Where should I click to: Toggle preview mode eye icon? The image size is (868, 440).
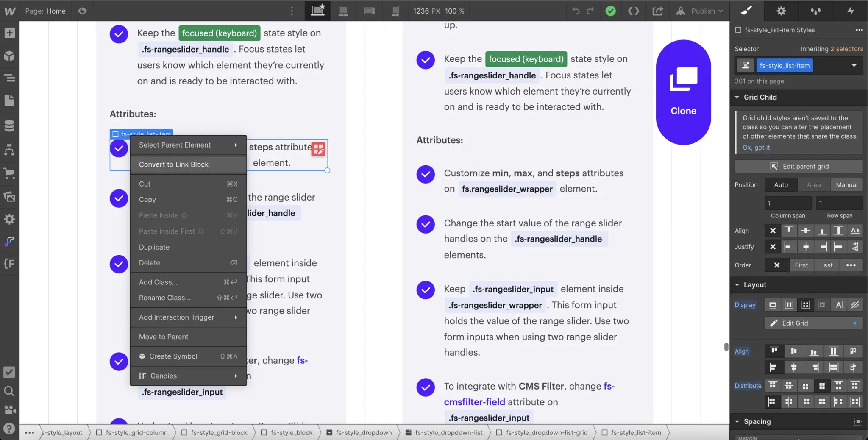pyautogui.click(x=83, y=11)
